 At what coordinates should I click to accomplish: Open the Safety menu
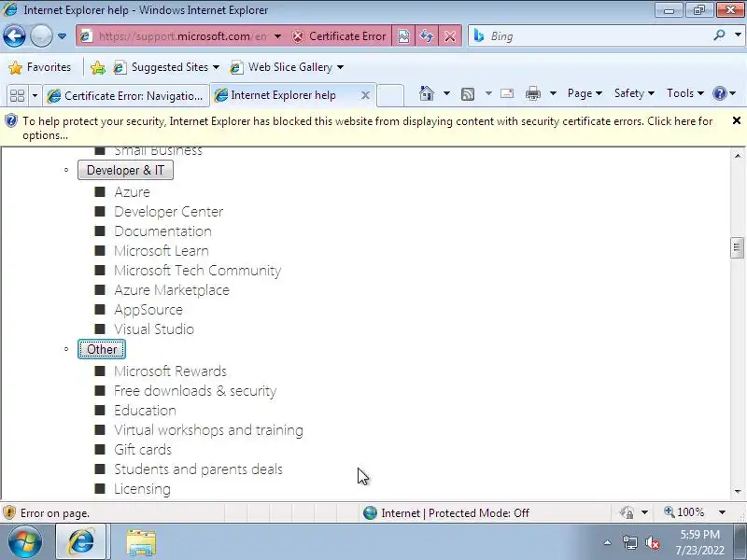pos(634,93)
